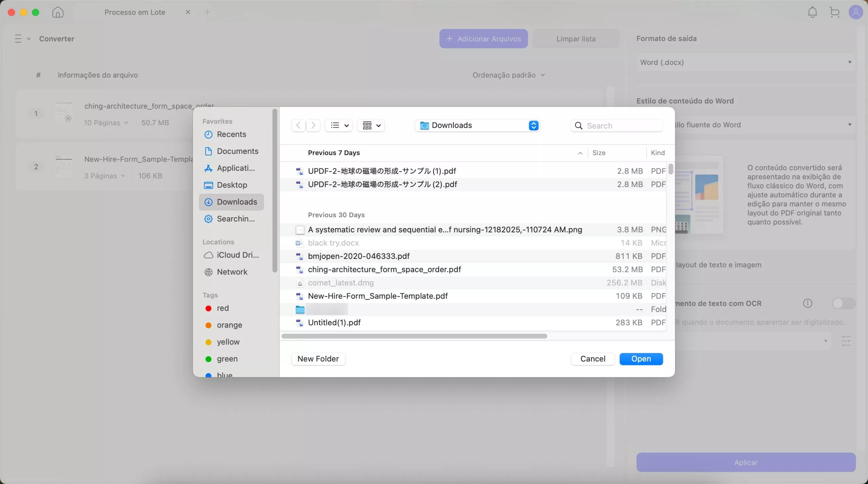Click the OCR info circle icon
The width and height of the screenshot is (868, 484).
(x=808, y=303)
